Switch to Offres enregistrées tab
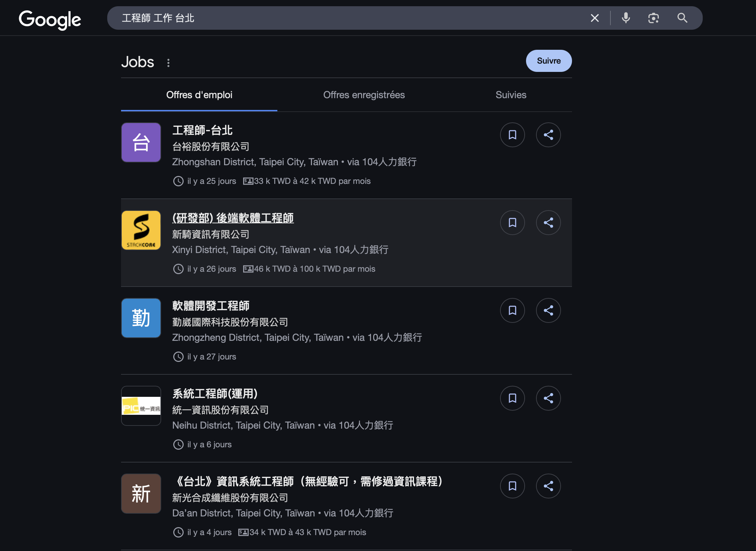 pyautogui.click(x=364, y=95)
